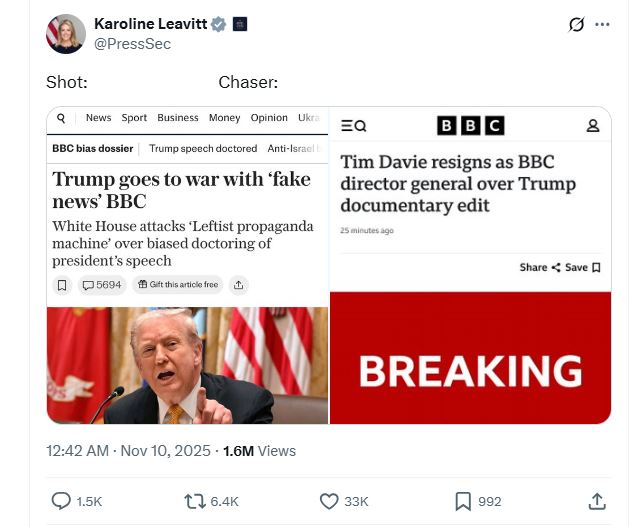Screen dimensions: 642x527
Task: Click the 6.4K repost count
Action: (x=224, y=502)
